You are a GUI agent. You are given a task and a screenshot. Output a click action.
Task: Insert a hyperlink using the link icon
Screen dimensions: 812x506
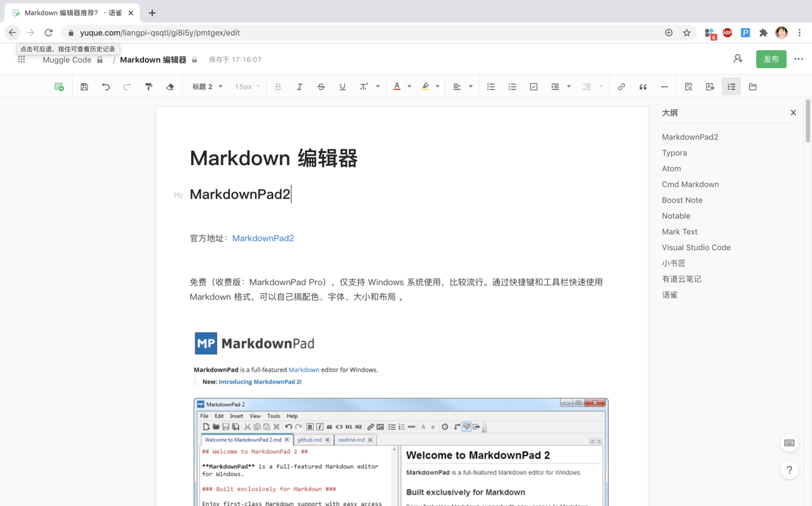click(x=621, y=86)
